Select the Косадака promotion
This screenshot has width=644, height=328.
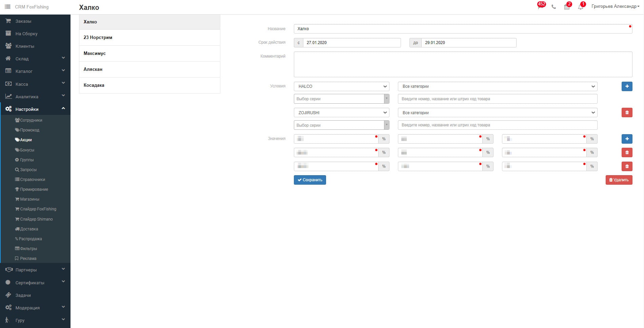149,85
